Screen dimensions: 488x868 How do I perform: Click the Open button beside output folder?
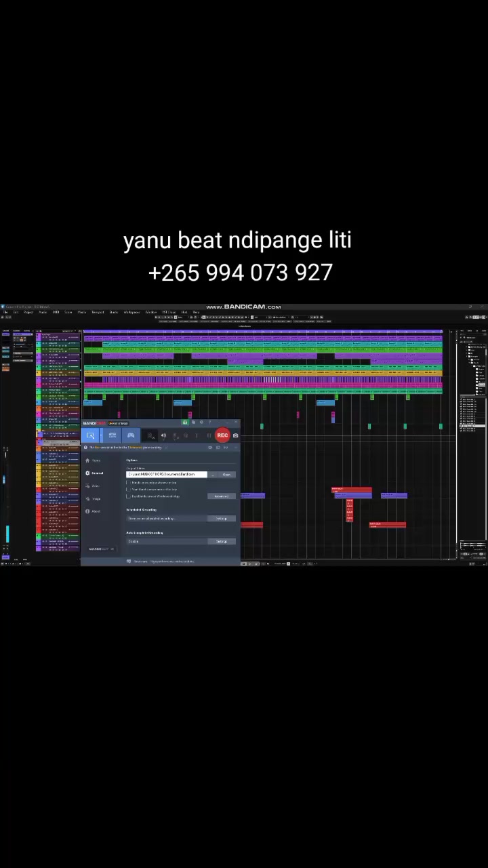(x=226, y=475)
